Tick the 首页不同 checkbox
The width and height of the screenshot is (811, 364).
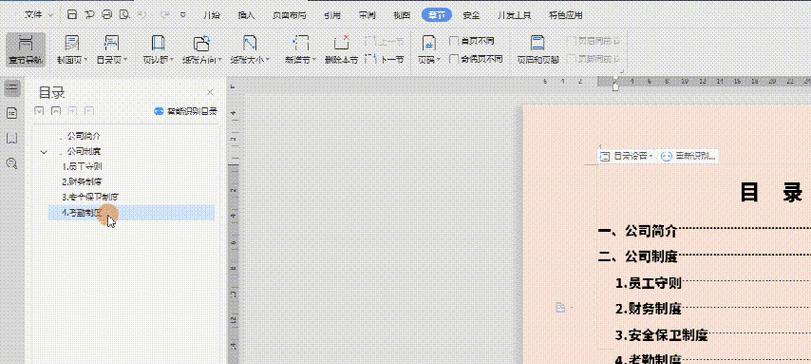(454, 41)
